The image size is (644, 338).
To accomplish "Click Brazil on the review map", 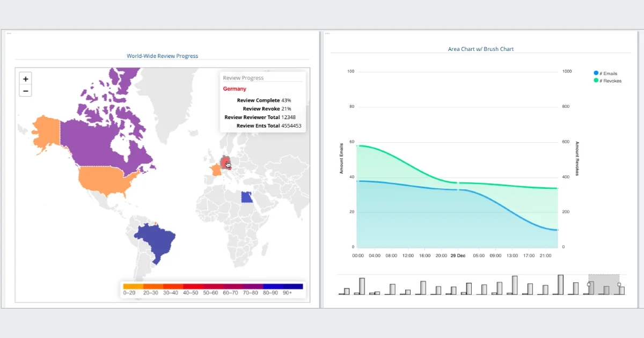I will click(x=156, y=241).
